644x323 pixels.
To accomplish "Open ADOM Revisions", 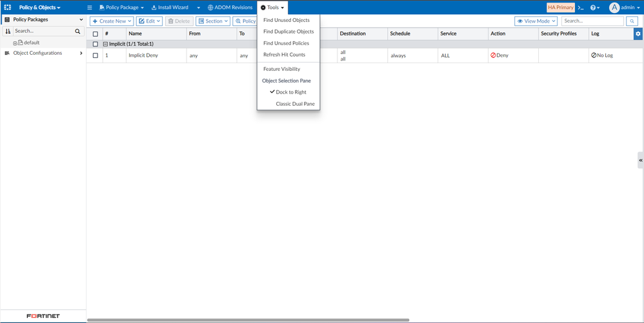I will click(230, 7).
